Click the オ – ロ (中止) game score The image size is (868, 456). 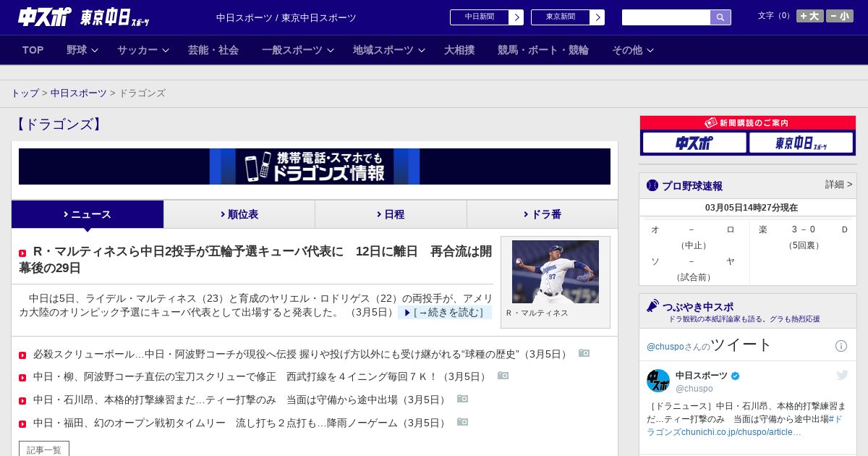(x=694, y=237)
